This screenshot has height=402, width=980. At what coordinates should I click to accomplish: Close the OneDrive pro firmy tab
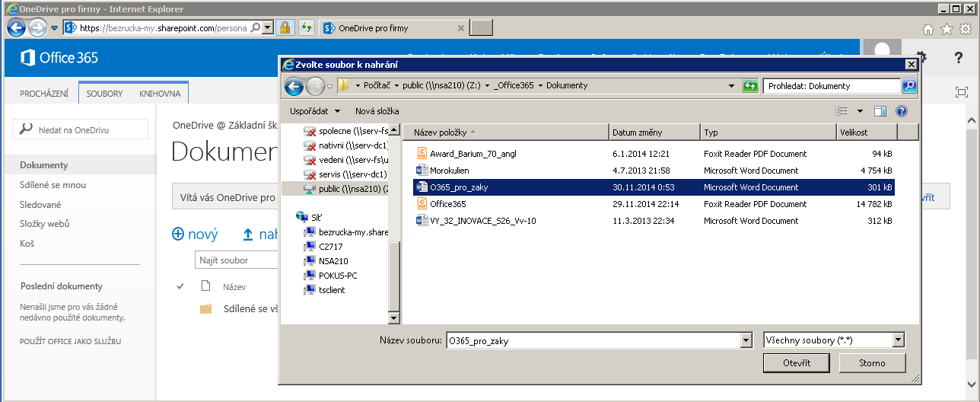click(460, 28)
